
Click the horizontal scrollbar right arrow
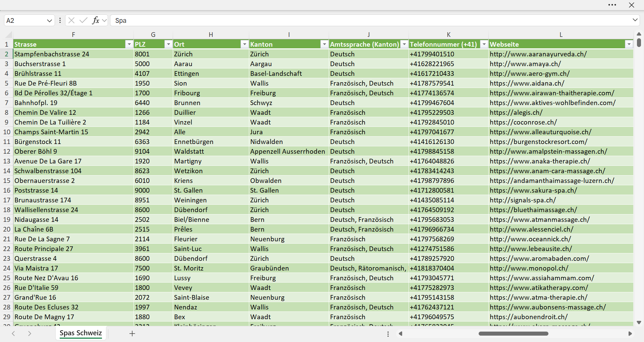[x=630, y=334]
